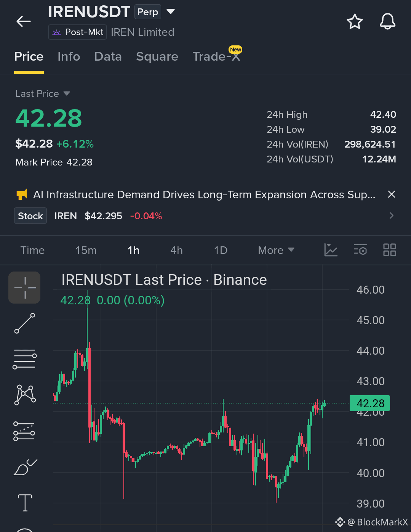Open the Trade-X tab
Viewport: 411px width, 532px height.
pyautogui.click(x=216, y=56)
